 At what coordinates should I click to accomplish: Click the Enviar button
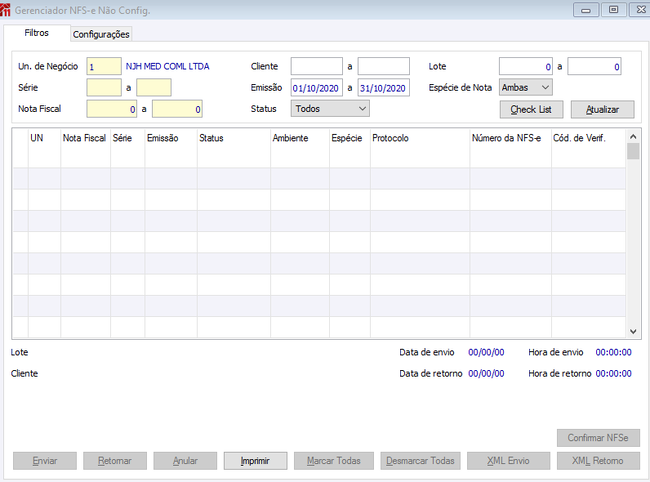[45, 461]
